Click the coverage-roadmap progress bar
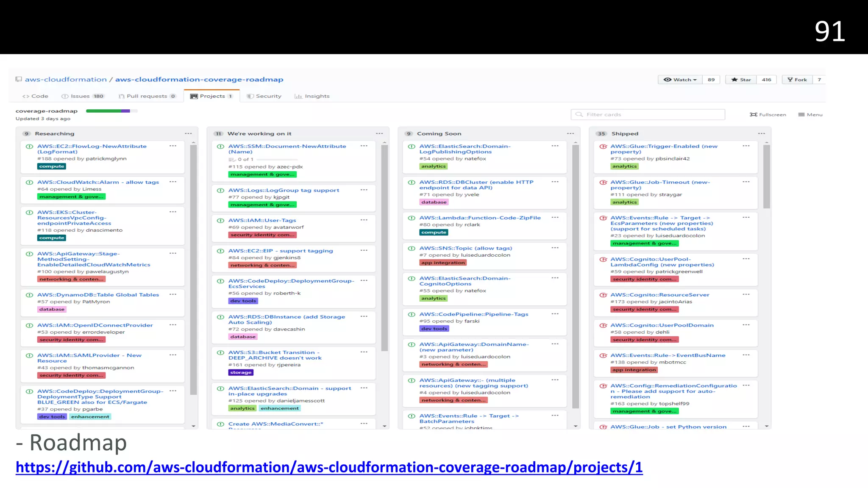 click(x=111, y=111)
